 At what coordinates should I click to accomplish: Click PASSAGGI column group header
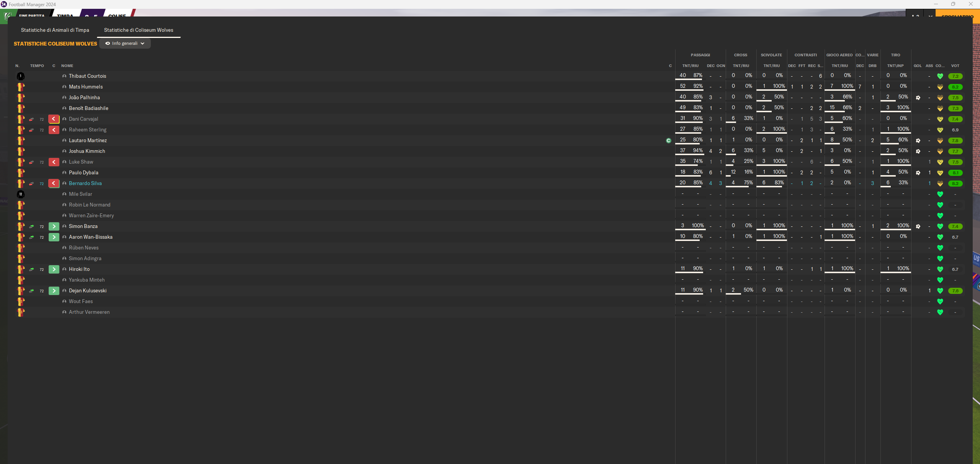point(700,55)
